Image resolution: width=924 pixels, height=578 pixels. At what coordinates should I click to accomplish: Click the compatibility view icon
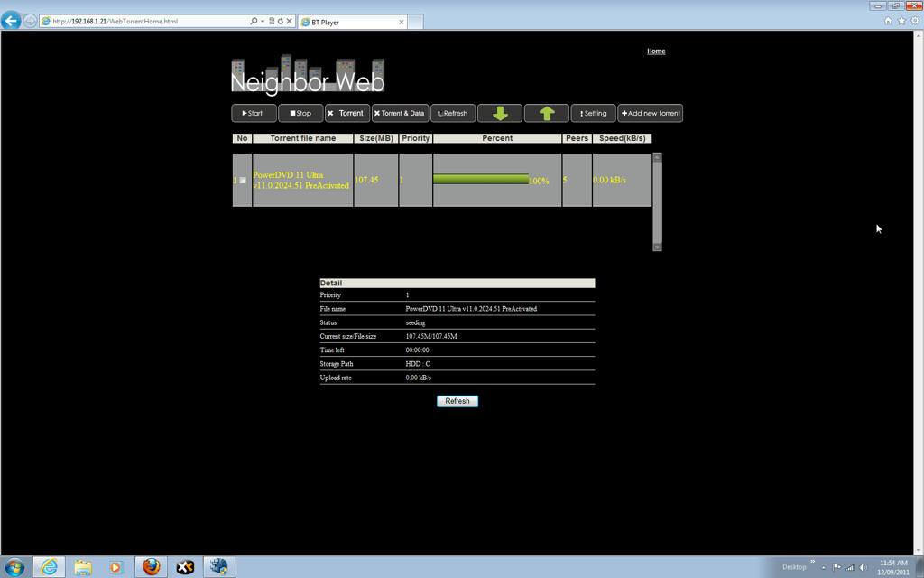tap(272, 22)
